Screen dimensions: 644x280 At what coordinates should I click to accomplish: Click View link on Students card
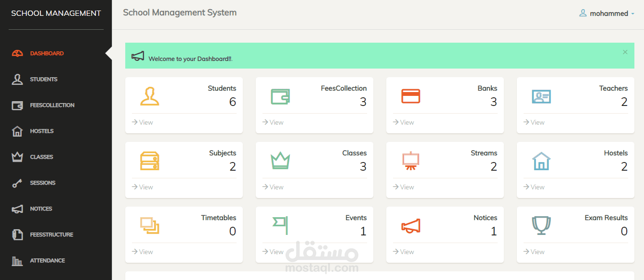[x=143, y=122]
